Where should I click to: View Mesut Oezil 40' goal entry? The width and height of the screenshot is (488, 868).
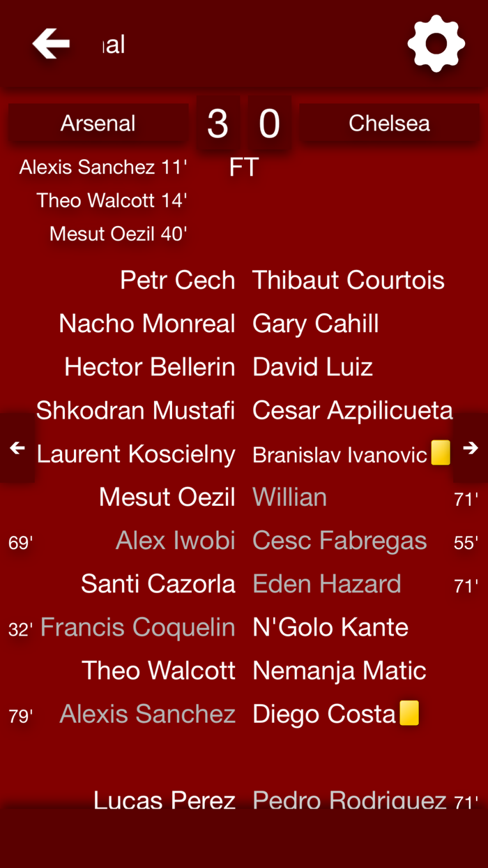117,234
